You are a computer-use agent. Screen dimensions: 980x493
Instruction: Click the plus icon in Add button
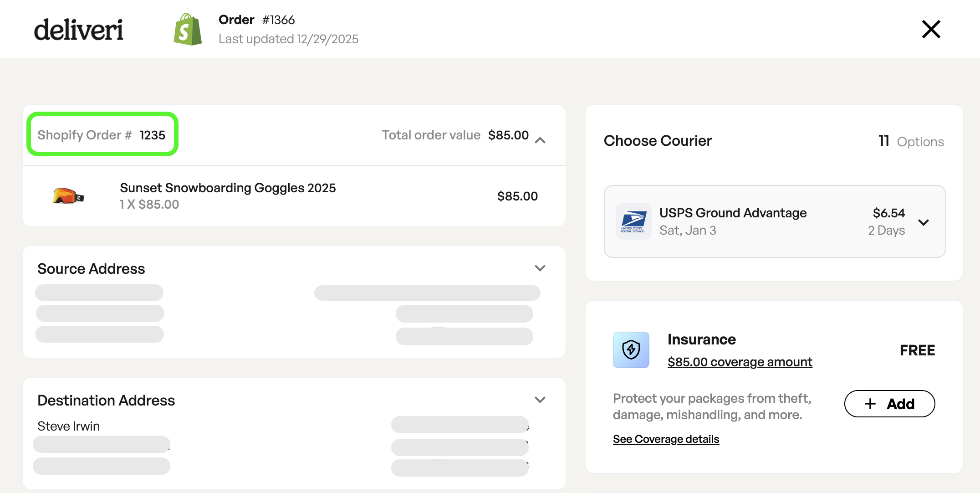point(870,404)
